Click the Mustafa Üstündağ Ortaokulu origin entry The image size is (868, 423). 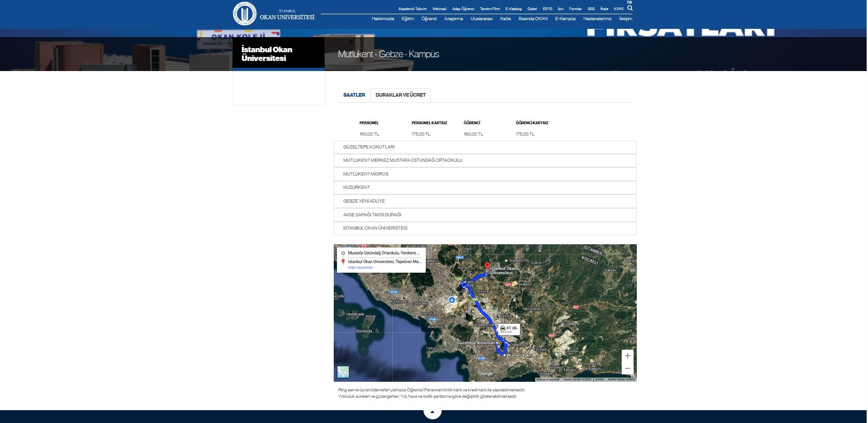[x=384, y=253]
